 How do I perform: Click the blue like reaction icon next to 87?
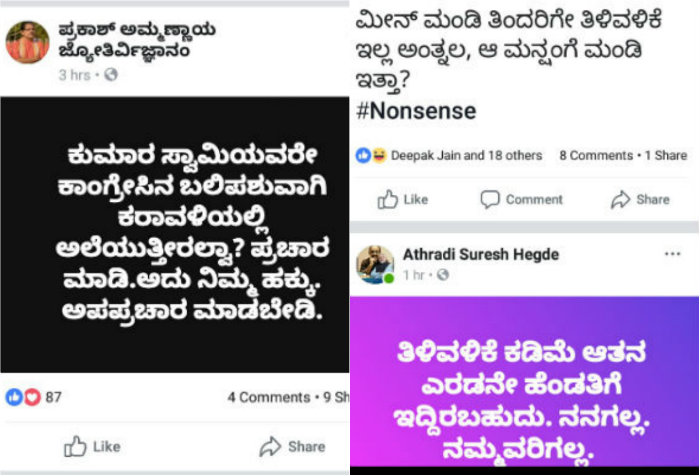click(14, 397)
